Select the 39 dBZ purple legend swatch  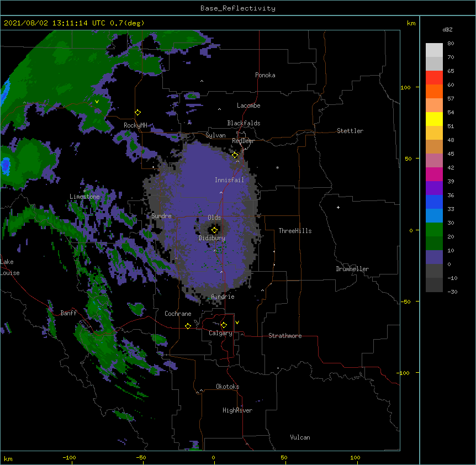(x=434, y=188)
